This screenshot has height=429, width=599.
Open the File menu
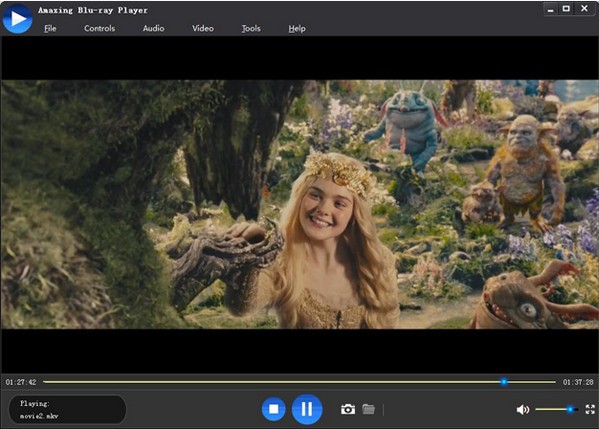pyautogui.click(x=50, y=29)
